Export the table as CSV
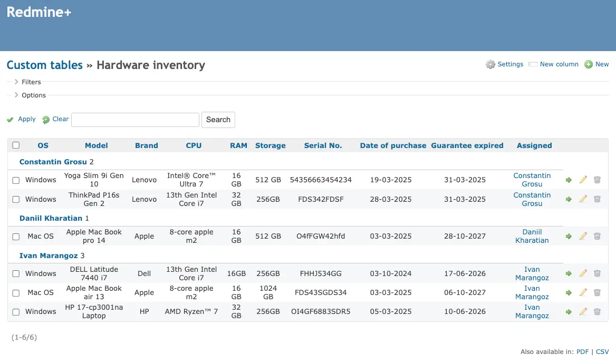Screen dimensions: 616x364 (602, 351)
